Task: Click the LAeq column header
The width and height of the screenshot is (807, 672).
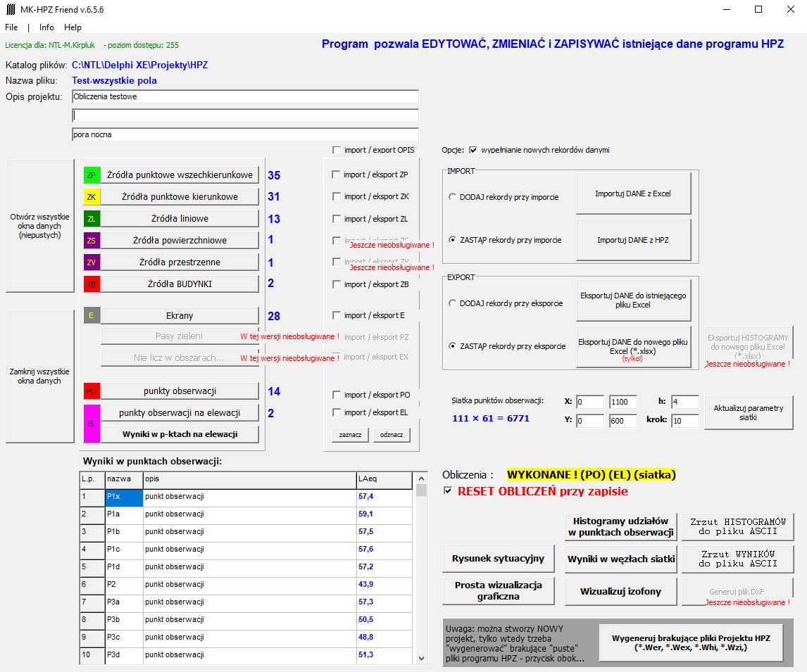Action: tap(384, 479)
